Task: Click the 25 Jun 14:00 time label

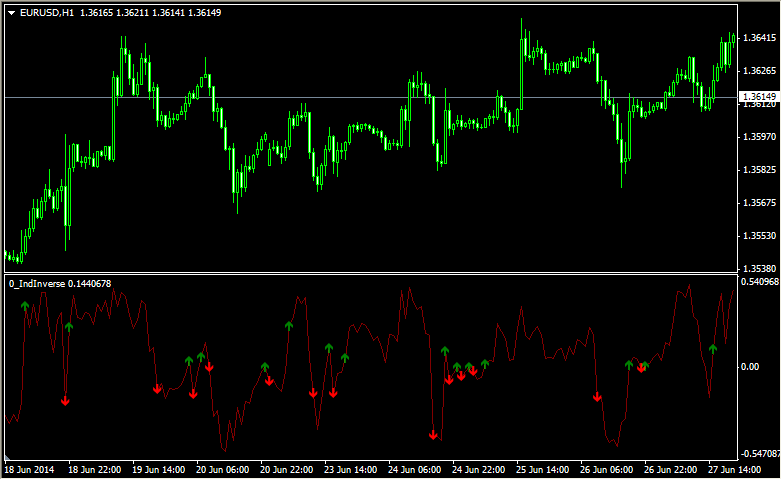Action: click(543, 470)
